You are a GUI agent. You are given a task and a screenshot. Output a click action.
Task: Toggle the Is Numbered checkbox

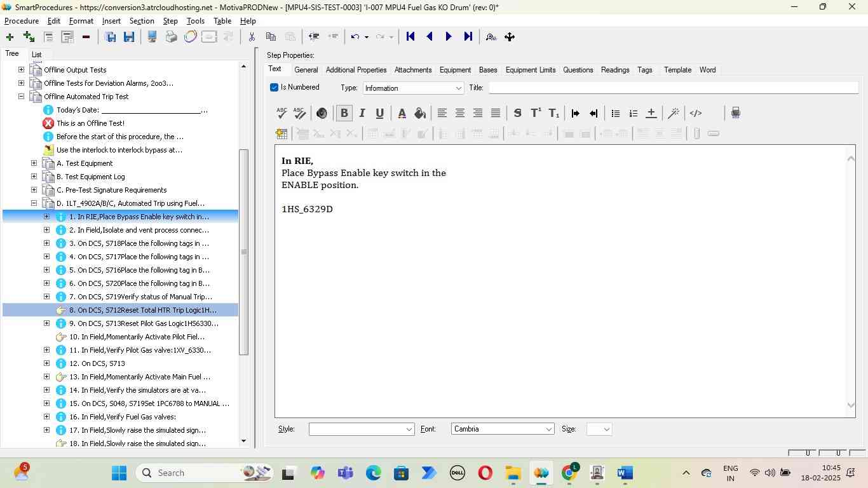pos(274,88)
